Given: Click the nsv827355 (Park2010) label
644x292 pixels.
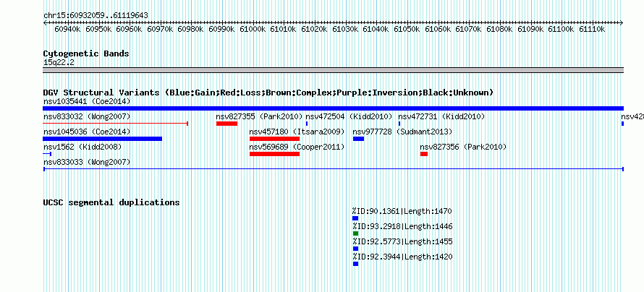Looking at the screenshot, I should (259, 117).
